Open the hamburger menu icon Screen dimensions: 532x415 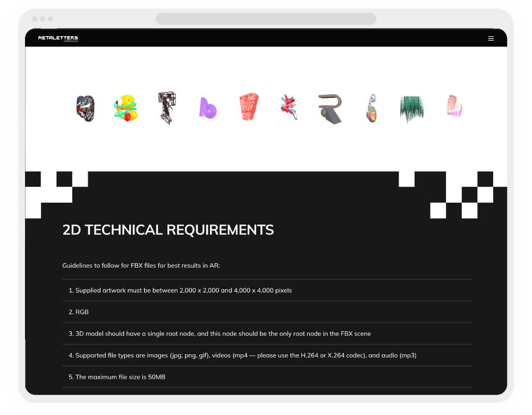click(491, 38)
